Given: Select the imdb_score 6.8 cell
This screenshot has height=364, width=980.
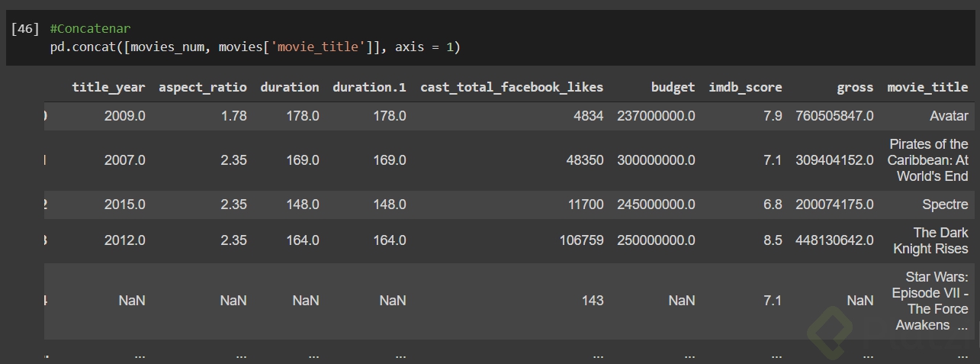Looking at the screenshot, I should 773,205.
